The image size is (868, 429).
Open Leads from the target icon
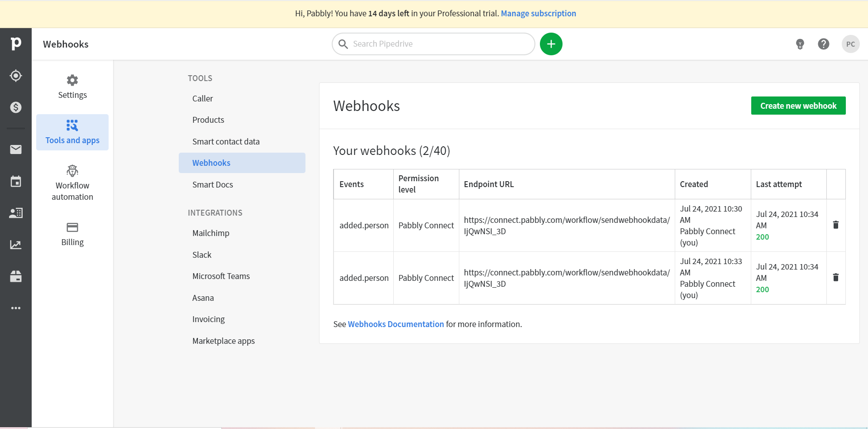pyautogui.click(x=16, y=76)
